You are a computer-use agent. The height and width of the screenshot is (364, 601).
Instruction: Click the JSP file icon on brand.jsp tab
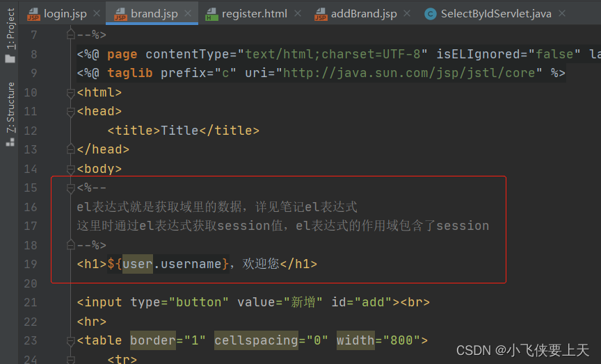pos(120,14)
